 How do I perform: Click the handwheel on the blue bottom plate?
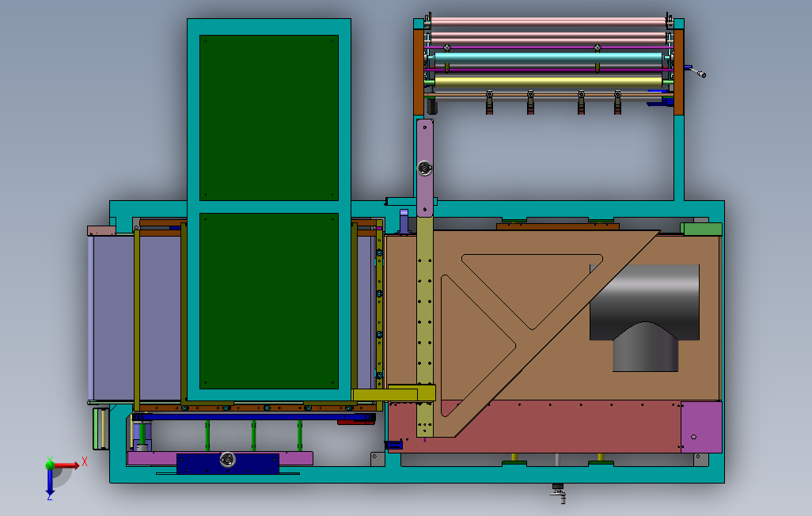227,459
